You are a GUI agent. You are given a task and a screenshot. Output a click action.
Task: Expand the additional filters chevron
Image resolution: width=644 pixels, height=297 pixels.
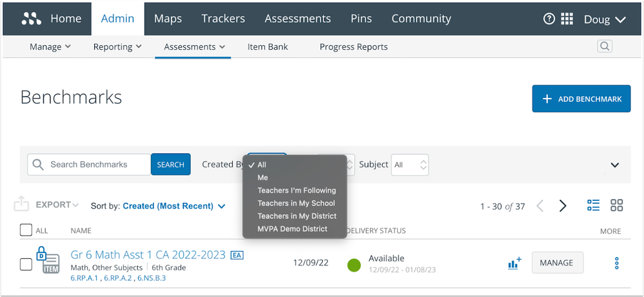(614, 165)
